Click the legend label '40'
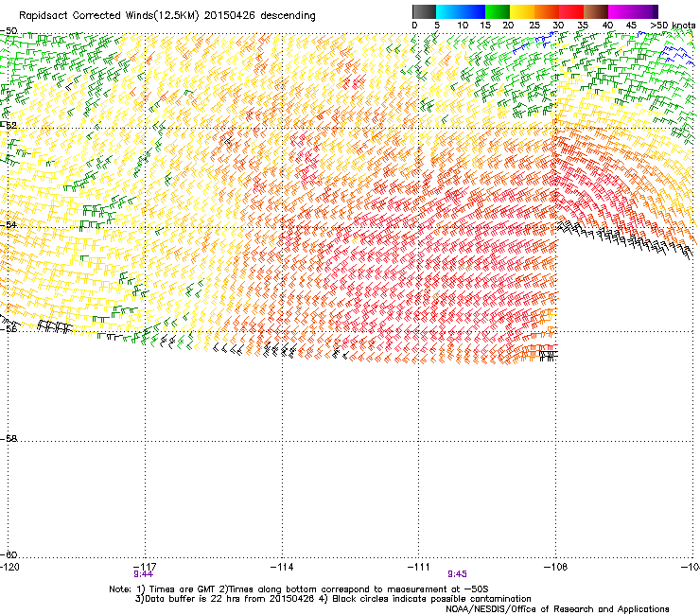Viewport: 700px width, 615px height. tap(607, 26)
